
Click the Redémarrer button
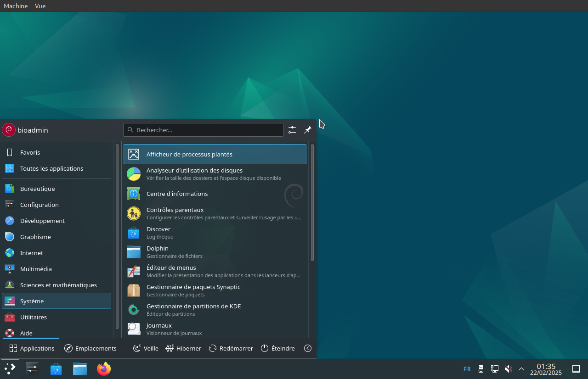(231, 348)
